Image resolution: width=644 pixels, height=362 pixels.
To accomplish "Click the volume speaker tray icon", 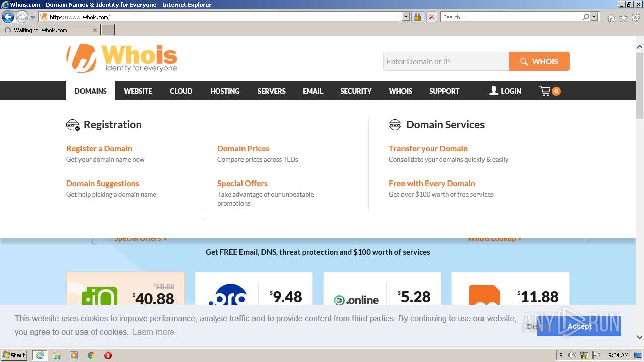I will 572,355.
